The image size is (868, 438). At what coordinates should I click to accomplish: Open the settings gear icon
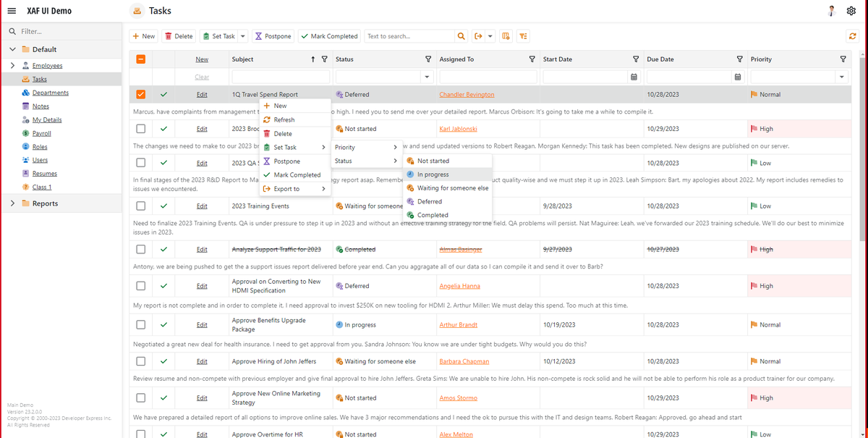coord(851,11)
